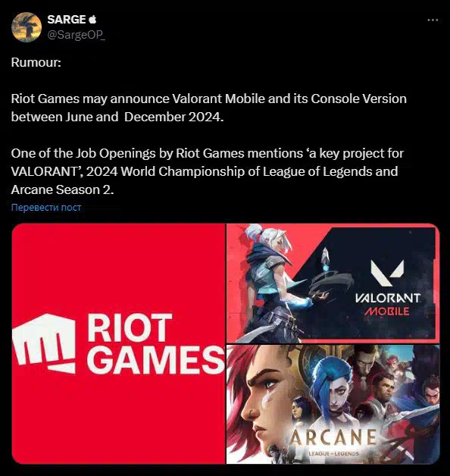Open the red Riot Games image

coord(118,343)
